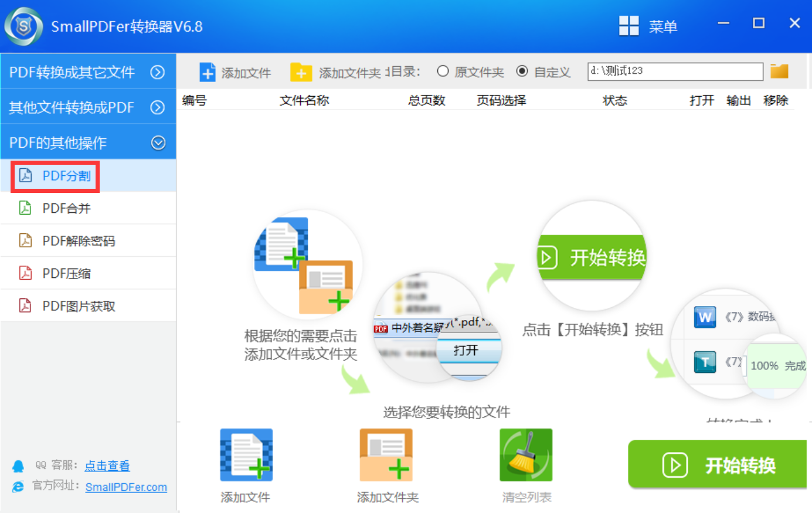
Task: Click the PDF分割 document icon
Action: coord(25,175)
